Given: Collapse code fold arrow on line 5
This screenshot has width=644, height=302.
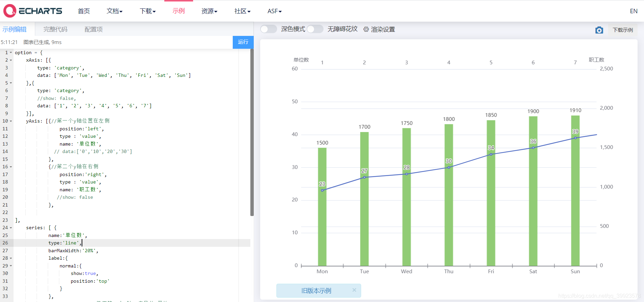Looking at the screenshot, I should (x=11, y=83).
